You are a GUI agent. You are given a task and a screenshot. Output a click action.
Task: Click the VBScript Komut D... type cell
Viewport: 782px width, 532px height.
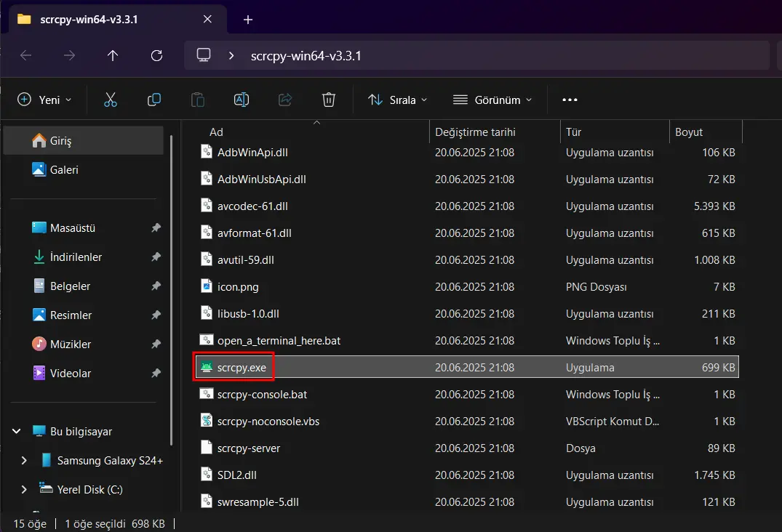612,421
